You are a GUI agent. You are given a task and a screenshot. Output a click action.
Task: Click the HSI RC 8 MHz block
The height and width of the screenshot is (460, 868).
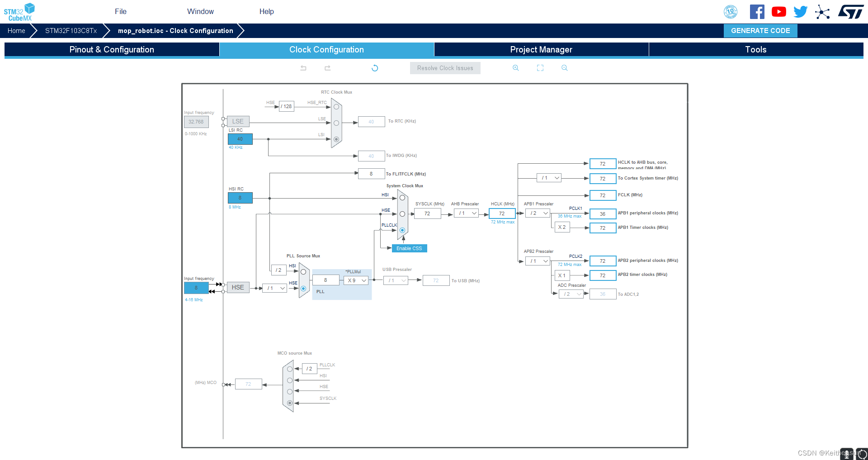click(240, 198)
